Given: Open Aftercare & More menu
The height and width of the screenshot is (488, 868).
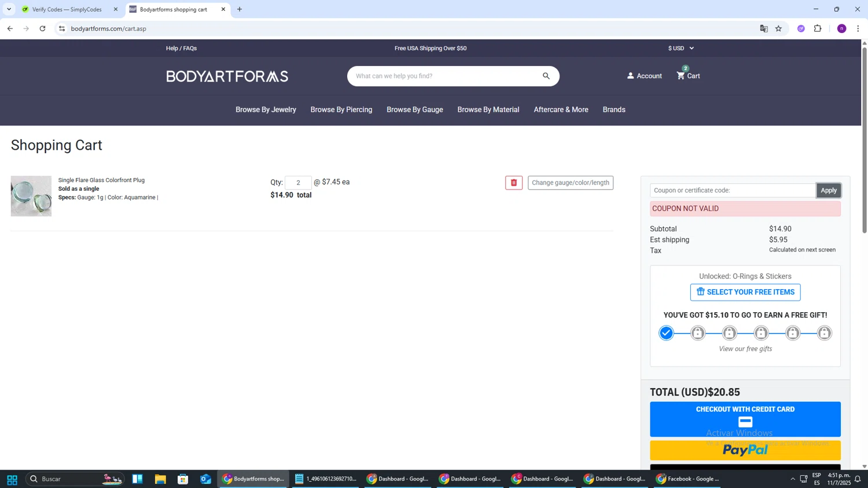Looking at the screenshot, I should coord(561,110).
